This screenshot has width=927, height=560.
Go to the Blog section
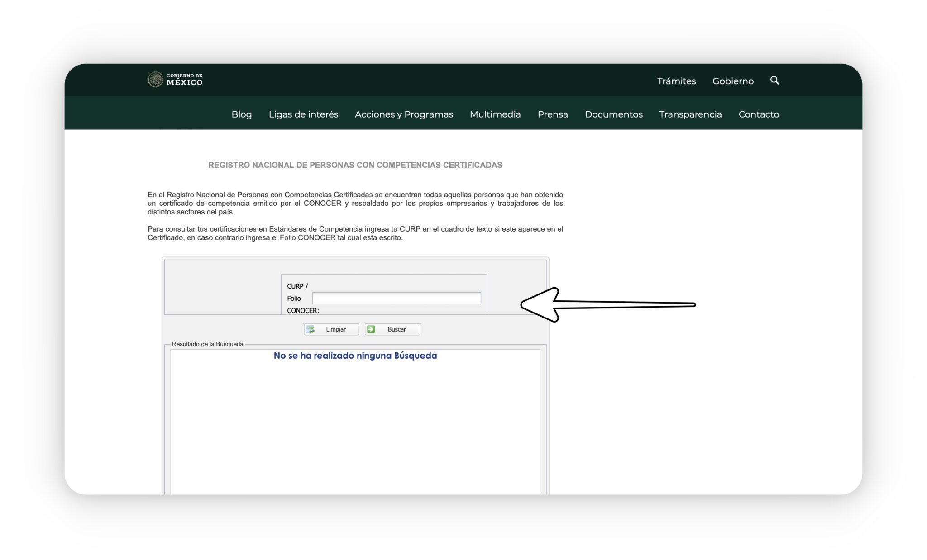[x=242, y=114]
